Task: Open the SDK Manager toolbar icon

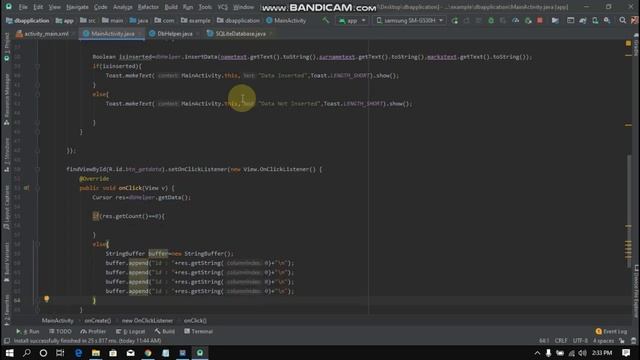Action: (607, 20)
